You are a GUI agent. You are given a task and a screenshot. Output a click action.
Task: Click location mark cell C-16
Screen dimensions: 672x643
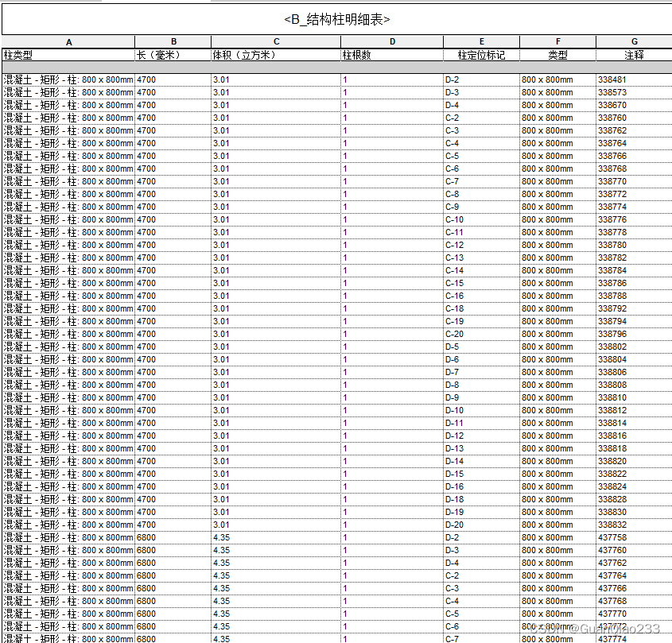[482, 296]
